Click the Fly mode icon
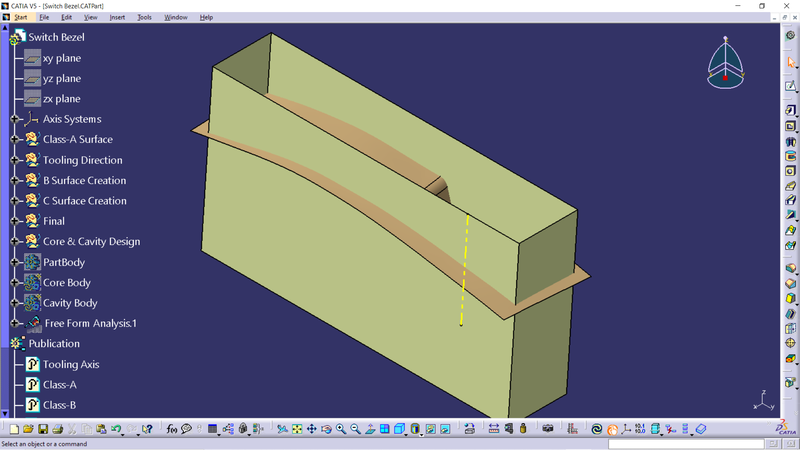 point(282,429)
